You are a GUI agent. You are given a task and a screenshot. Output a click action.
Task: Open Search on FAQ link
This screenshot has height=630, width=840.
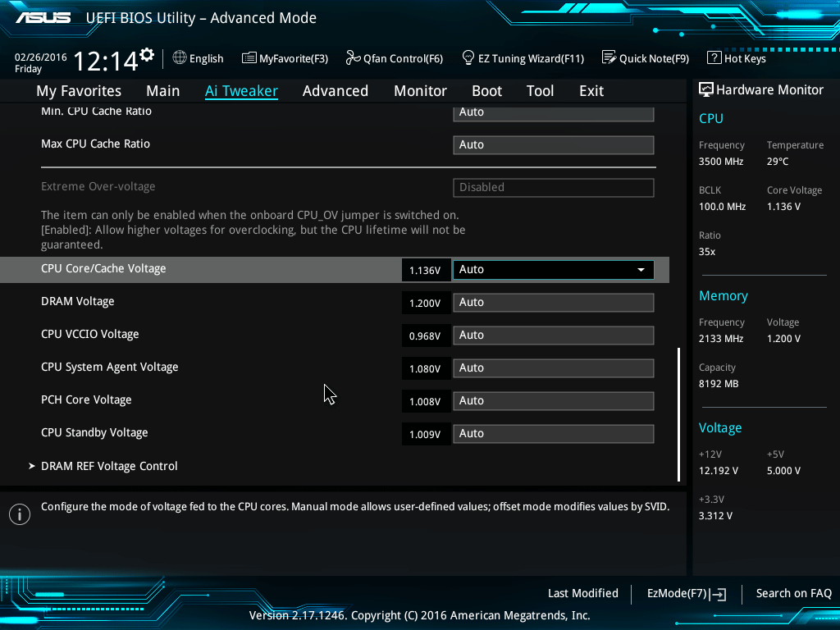793,593
